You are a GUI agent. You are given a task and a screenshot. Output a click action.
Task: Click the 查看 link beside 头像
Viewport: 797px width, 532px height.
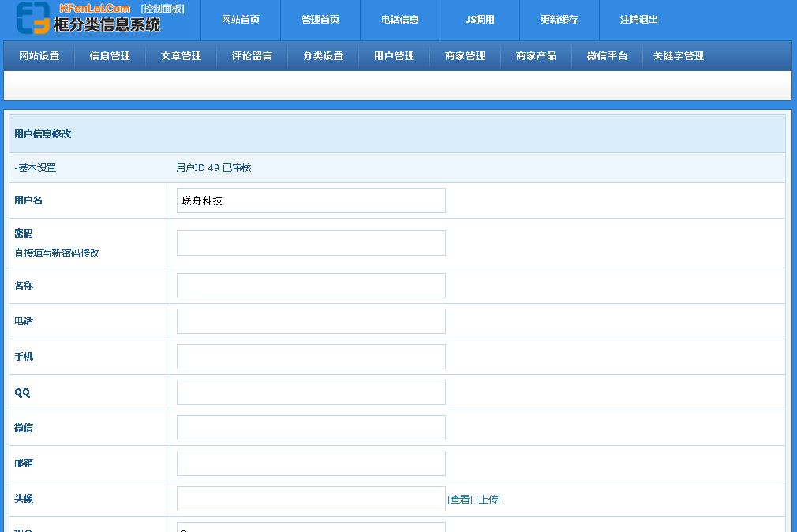click(460, 500)
